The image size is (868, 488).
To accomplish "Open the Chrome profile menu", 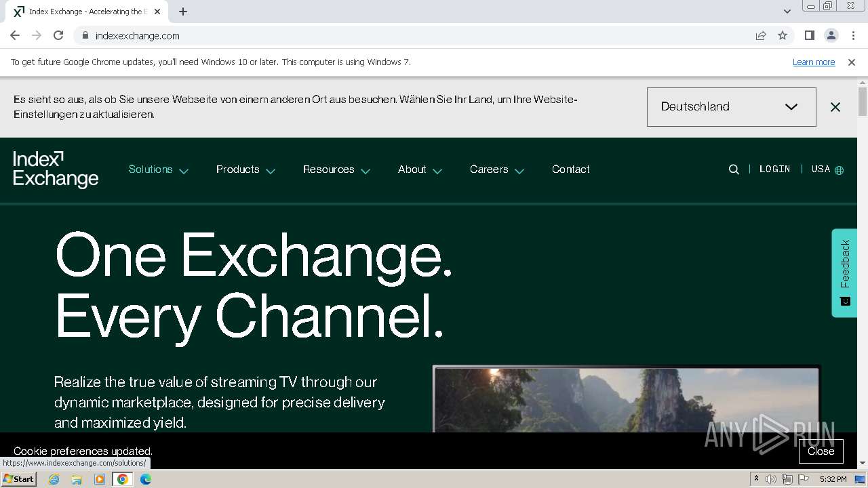I will tap(831, 35).
